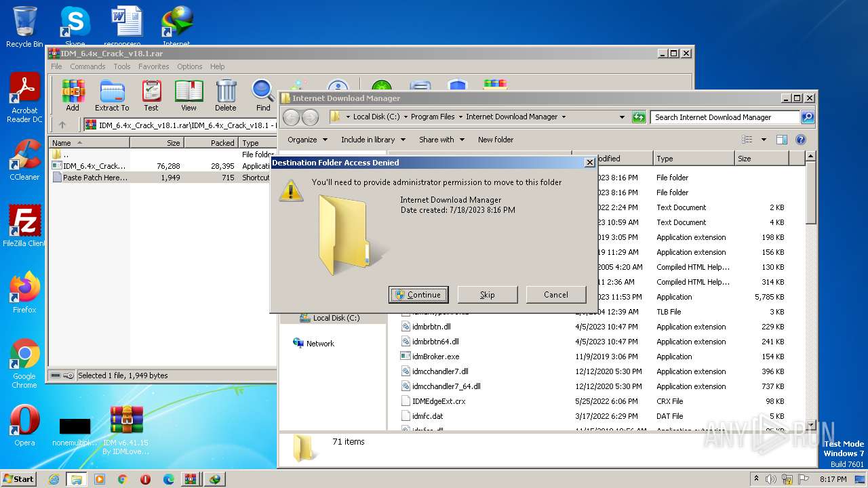Open WinRAR Commands menu
The image size is (868, 488).
pos(87,66)
